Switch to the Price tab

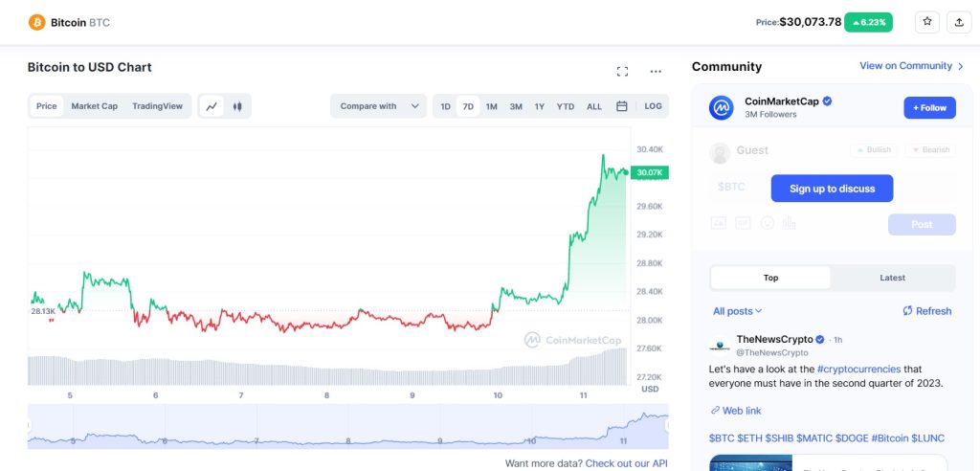(46, 106)
